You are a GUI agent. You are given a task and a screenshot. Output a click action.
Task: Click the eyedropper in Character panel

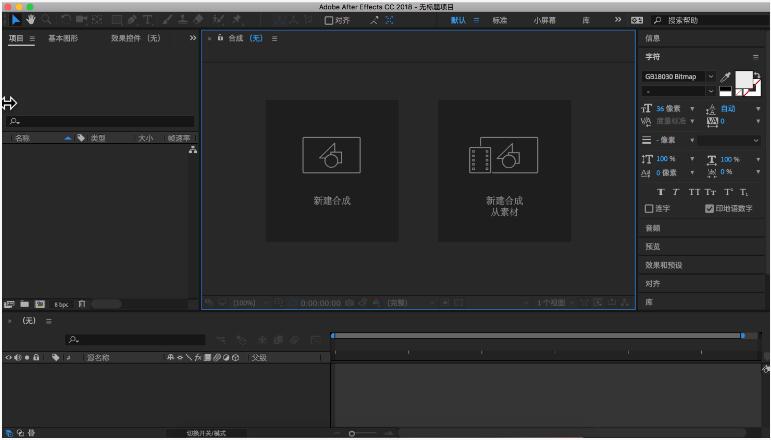point(725,77)
